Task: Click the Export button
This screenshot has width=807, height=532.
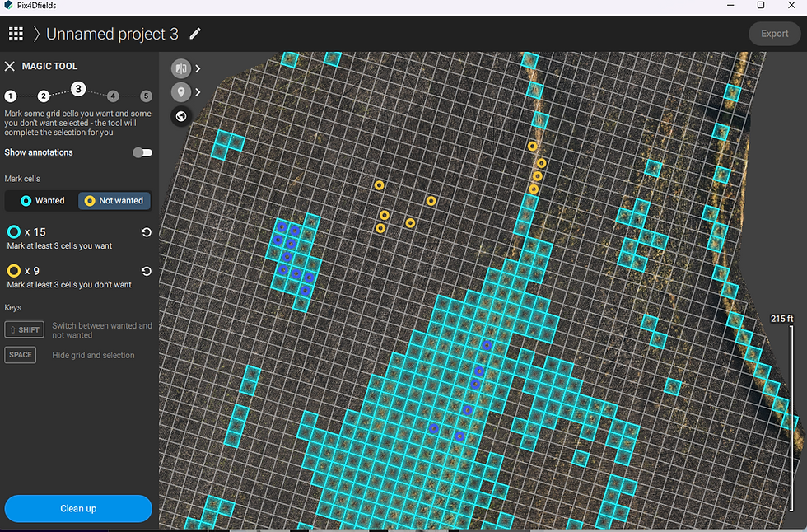Action: pos(775,34)
